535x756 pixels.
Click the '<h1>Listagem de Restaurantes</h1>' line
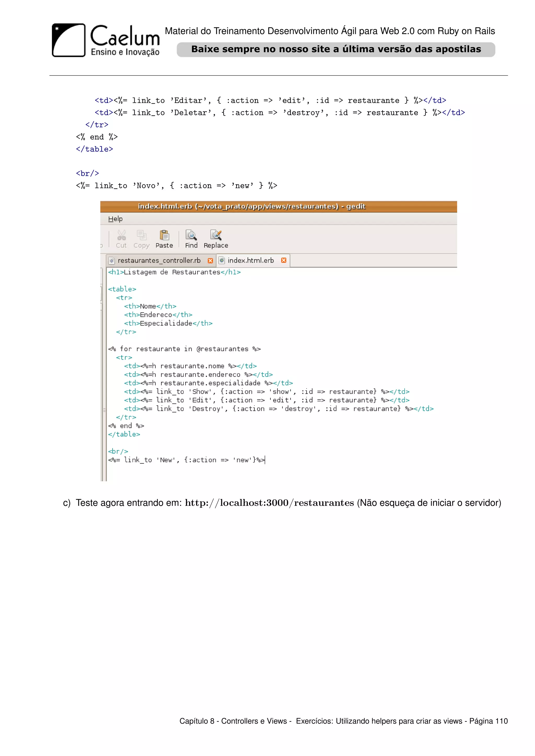(174, 272)
